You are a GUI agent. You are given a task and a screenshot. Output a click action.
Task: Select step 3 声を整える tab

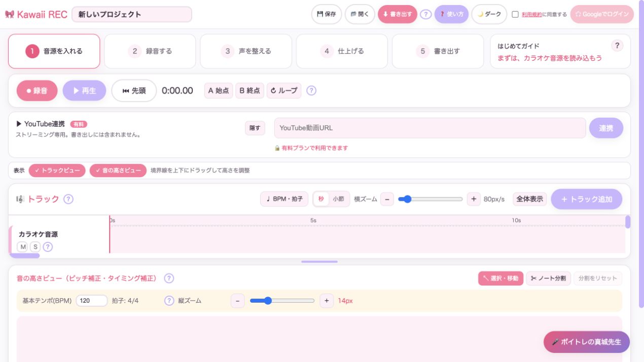pos(246,51)
